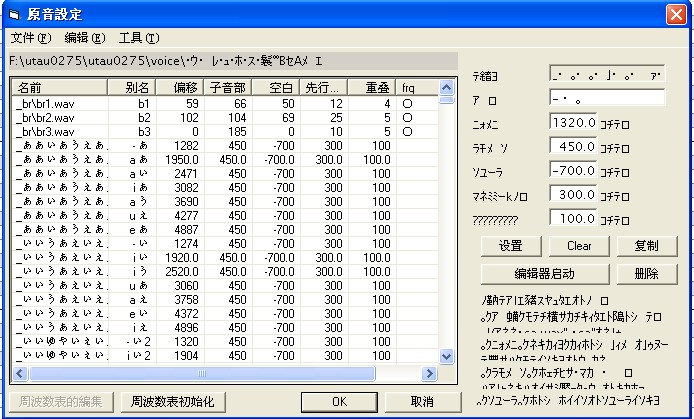Click the offset cell 4896

[186, 328]
